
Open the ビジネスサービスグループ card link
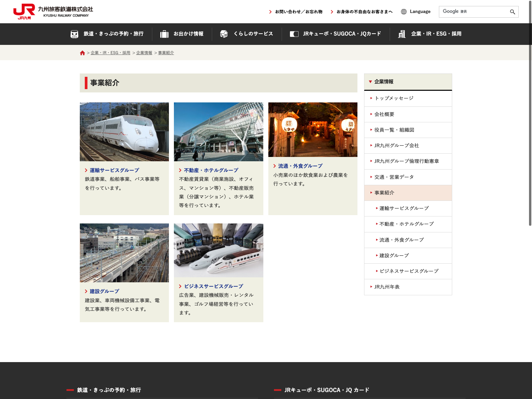click(x=213, y=286)
